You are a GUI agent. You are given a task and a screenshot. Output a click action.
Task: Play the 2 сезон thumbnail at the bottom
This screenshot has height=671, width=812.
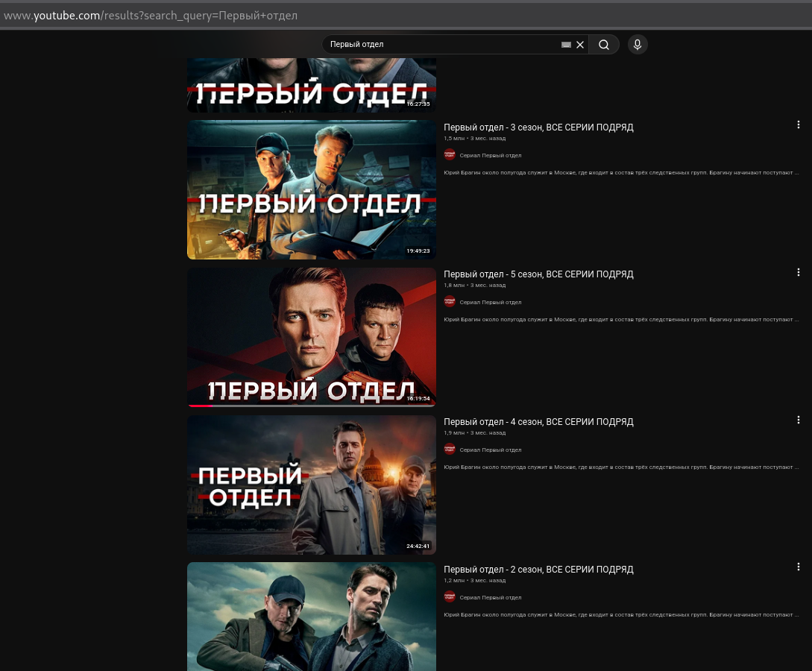click(x=311, y=617)
